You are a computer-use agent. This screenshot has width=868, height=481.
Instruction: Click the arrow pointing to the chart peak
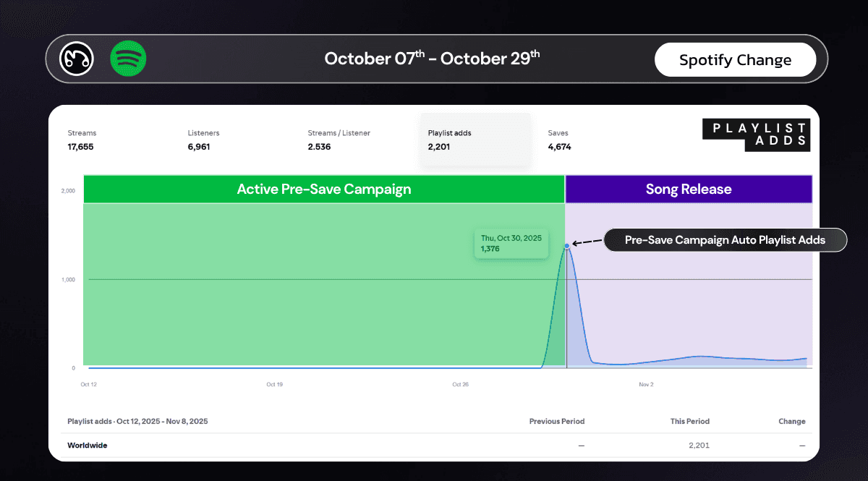[x=586, y=242]
